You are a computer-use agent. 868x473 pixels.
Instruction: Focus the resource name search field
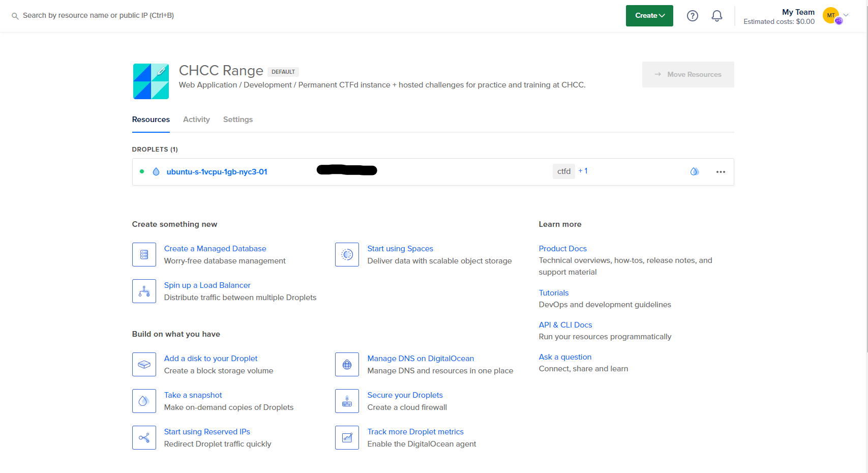click(x=98, y=16)
